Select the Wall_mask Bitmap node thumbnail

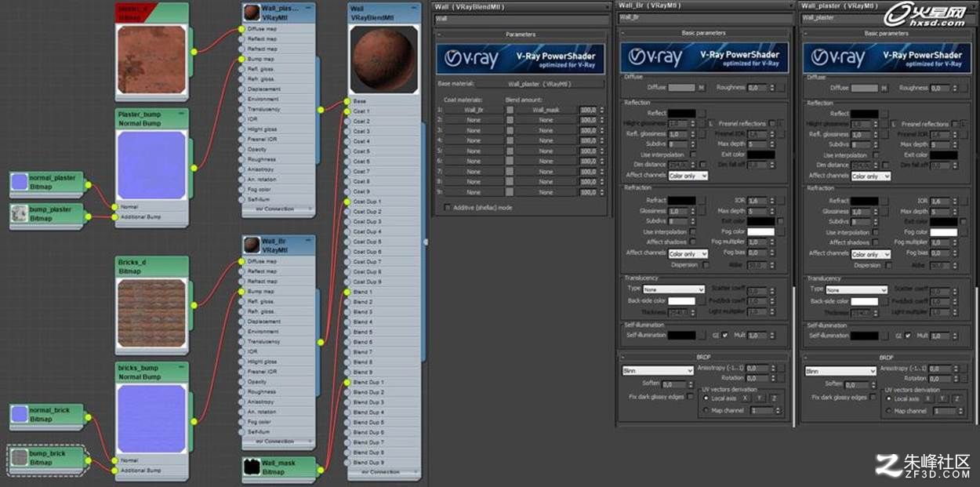[x=251, y=467]
